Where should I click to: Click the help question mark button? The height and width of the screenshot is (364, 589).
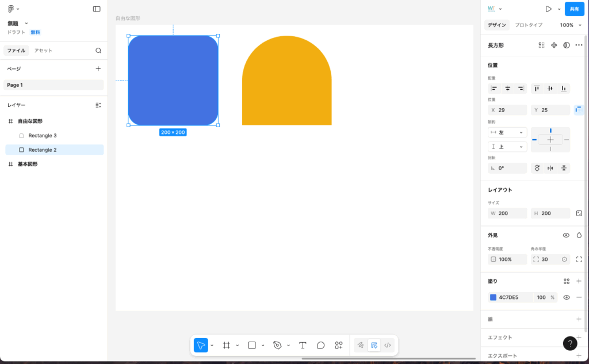569,343
